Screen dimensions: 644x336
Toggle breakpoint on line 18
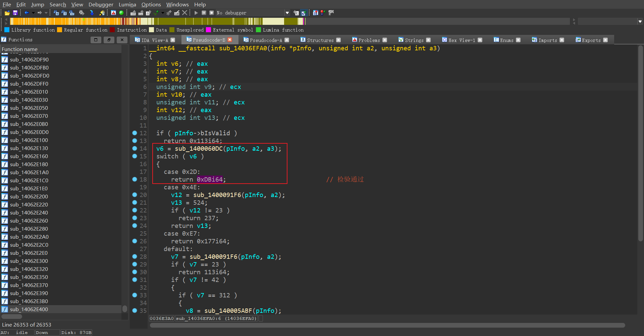tap(135, 179)
